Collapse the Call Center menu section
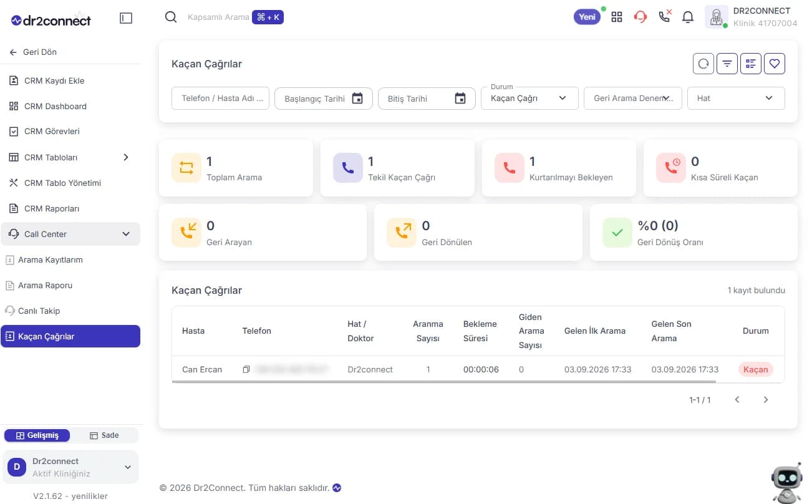The width and height of the screenshot is (812, 504). [x=70, y=234]
